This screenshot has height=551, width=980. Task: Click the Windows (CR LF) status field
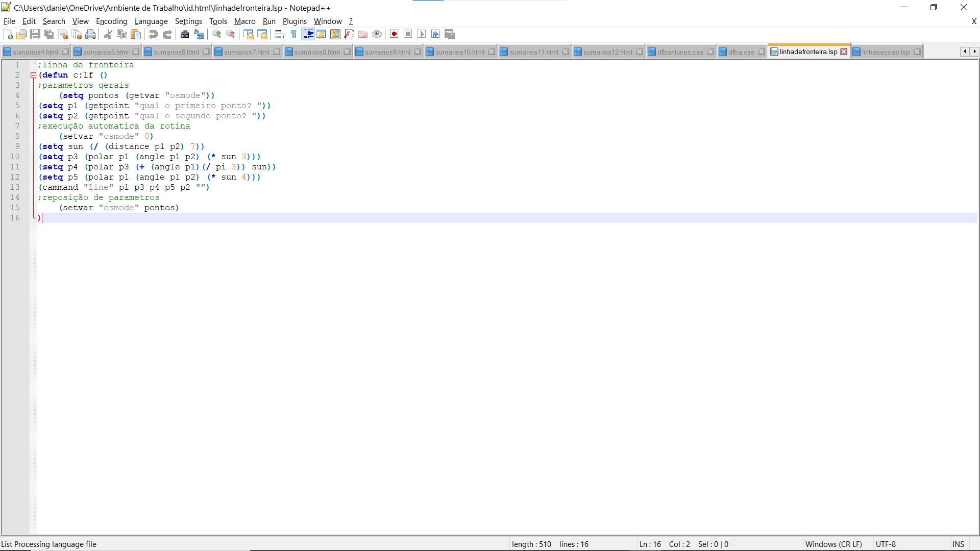834,544
